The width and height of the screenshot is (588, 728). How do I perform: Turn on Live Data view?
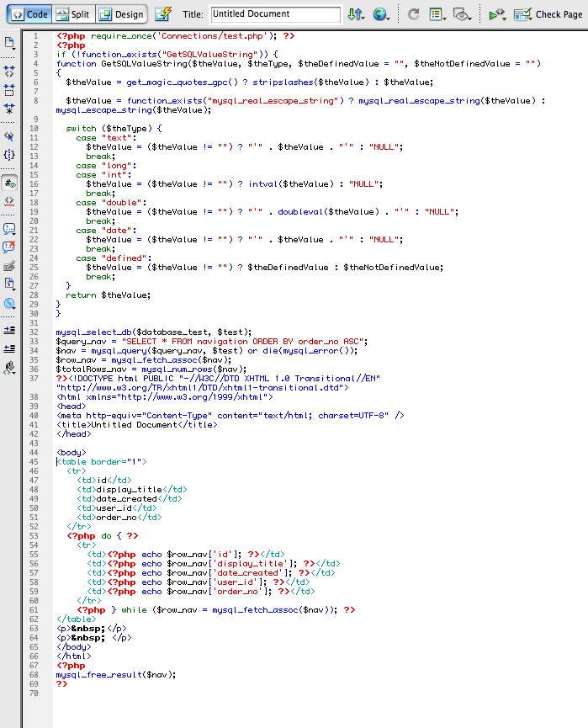pyautogui.click(x=163, y=14)
